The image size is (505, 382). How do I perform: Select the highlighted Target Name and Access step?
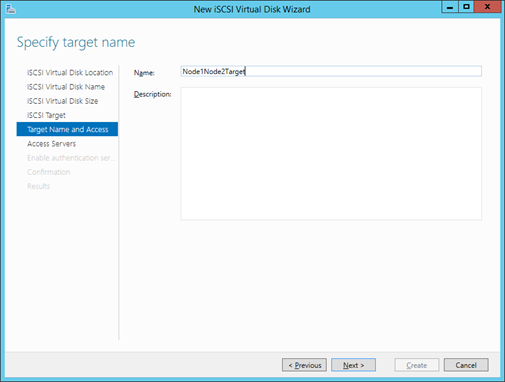tap(67, 129)
